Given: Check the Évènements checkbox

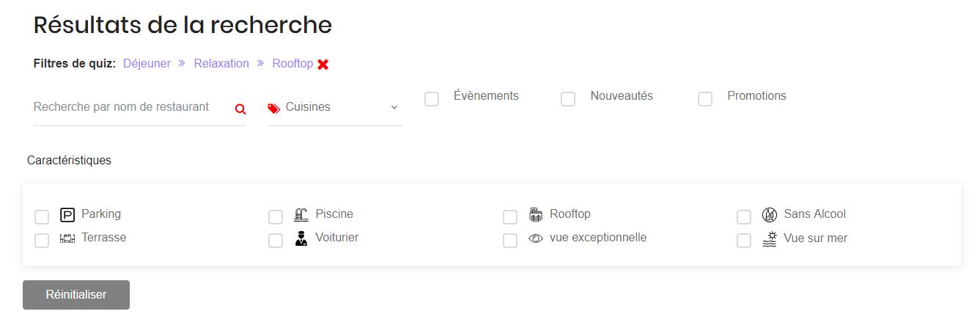Looking at the screenshot, I should (x=432, y=99).
